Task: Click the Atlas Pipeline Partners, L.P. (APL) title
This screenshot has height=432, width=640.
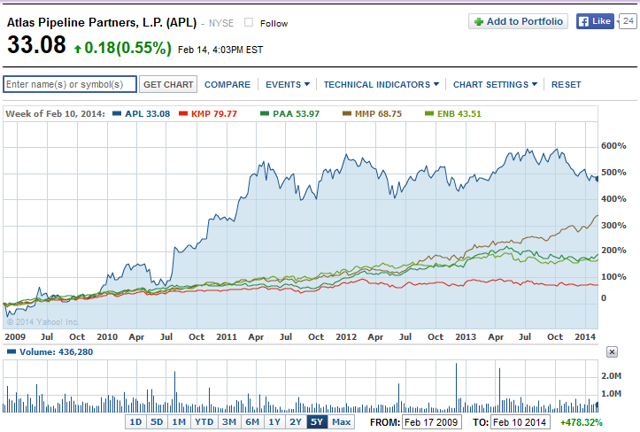Action: coord(102,22)
